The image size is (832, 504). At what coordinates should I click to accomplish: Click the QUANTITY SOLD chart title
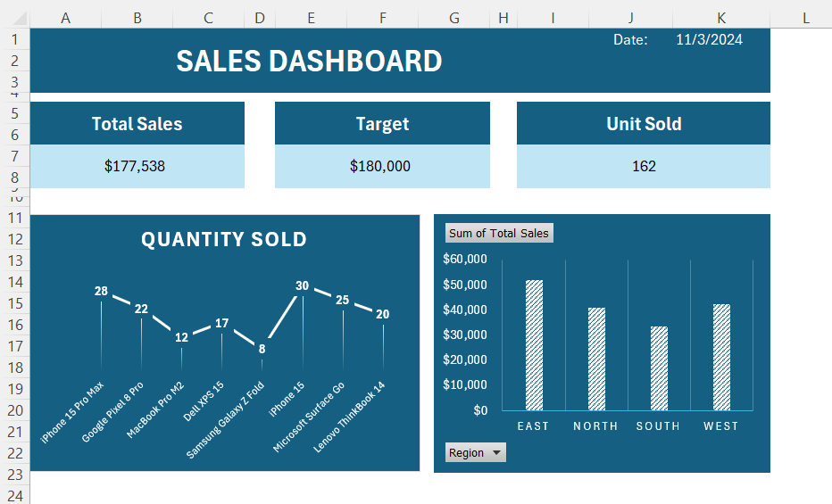pyautogui.click(x=224, y=240)
